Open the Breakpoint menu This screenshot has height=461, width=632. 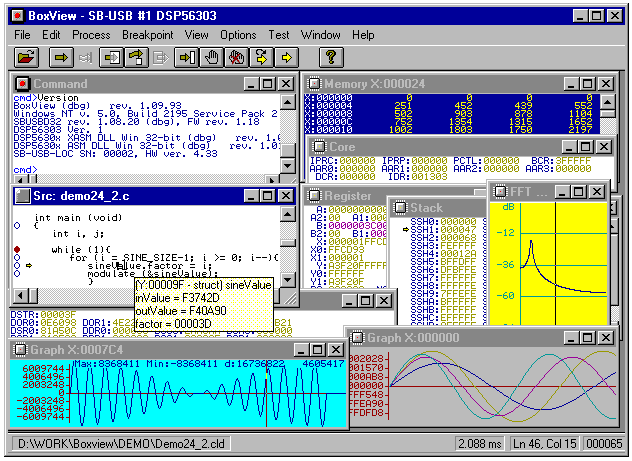click(148, 35)
